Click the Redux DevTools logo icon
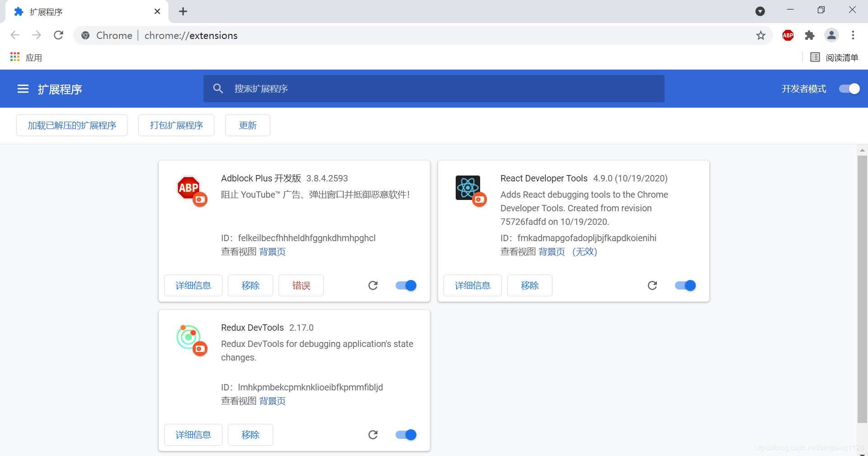868x456 pixels. [189, 337]
